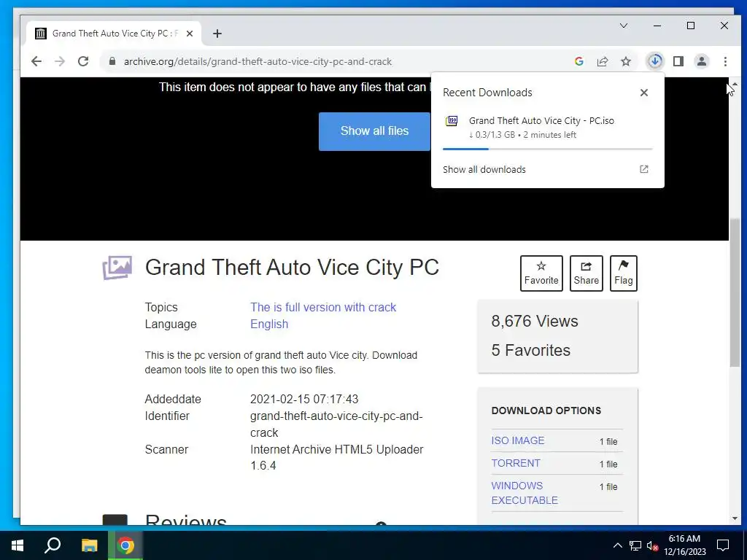The width and height of the screenshot is (747, 560).
Task: Click the external link icon beside Show all downloads
Action: click(x=643, y=169)
